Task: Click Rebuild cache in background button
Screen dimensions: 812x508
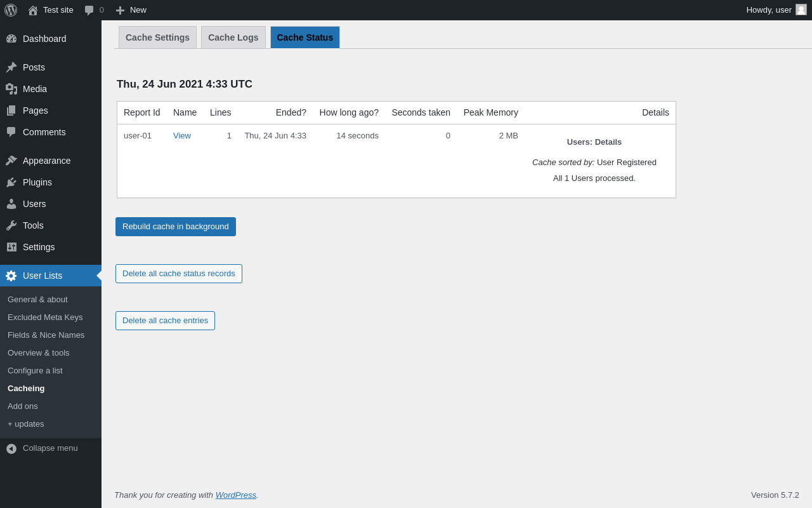Action: pyautogui.click(x=176, y=227)
